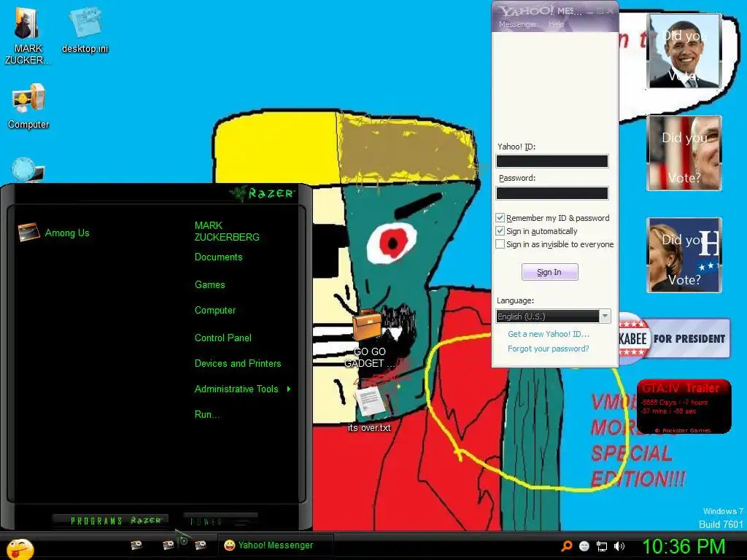This screenshot has height=560, width=747.
Task: Open the Help menu in Yahoo Messenger
Action: pos(556,24)
